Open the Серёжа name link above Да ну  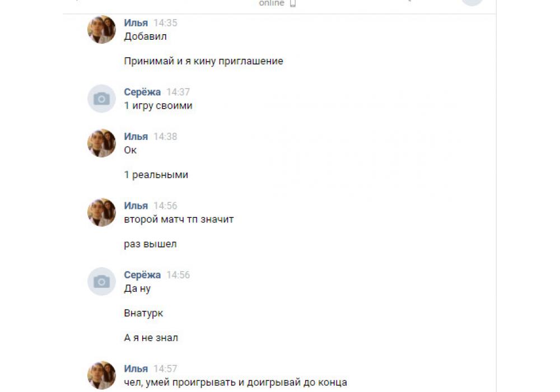(x=142, y=275)
